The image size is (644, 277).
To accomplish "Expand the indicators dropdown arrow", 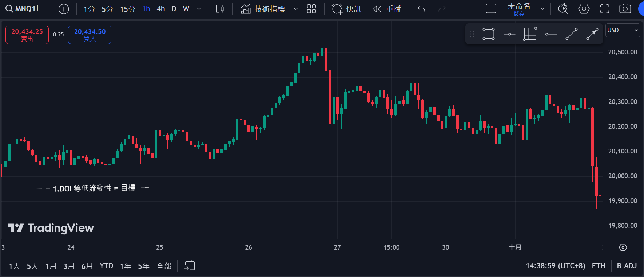I will (296, 9).
